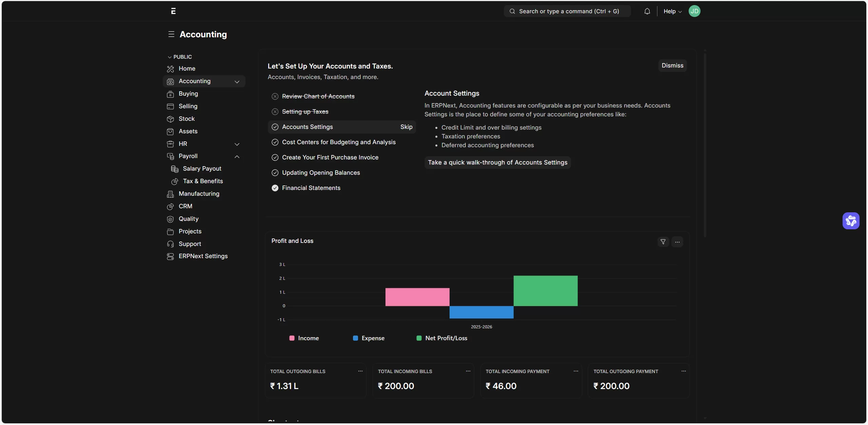Dismiss the accounts setup onboarding
The width and height of the screenshot is (868, 425).
672,65
